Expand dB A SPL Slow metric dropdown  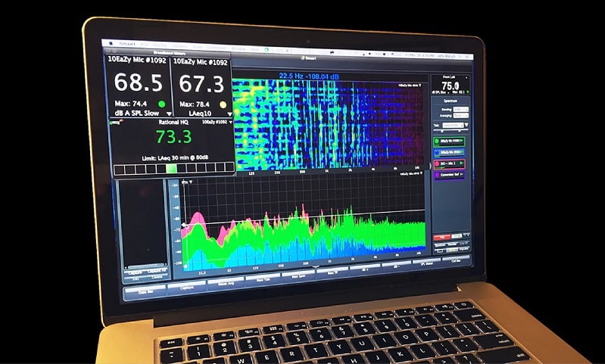click(x=169, y=114)
